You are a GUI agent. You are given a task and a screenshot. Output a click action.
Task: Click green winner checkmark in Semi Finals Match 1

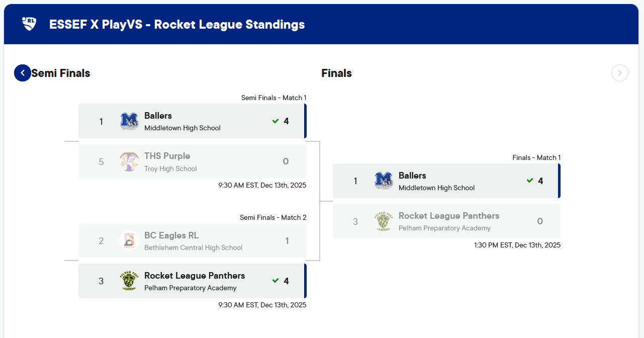pos(275,121)
